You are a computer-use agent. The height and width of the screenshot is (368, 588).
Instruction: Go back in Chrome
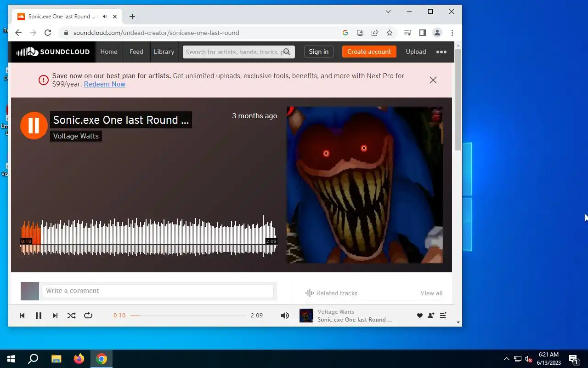(x=18, y=33)
